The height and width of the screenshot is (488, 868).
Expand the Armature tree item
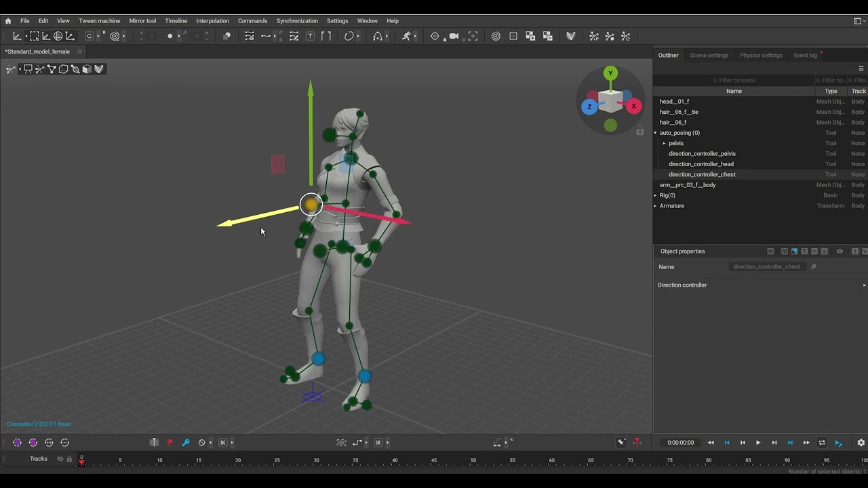click(656, 206)
